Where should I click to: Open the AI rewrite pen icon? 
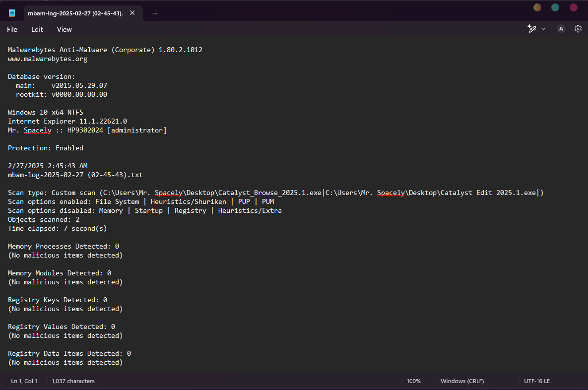[531, 29]
